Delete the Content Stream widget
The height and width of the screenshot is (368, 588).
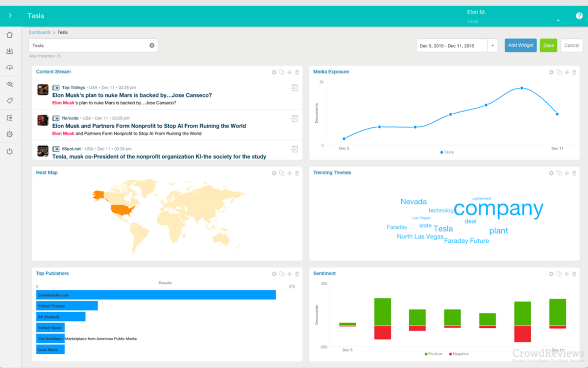(297, 72)
